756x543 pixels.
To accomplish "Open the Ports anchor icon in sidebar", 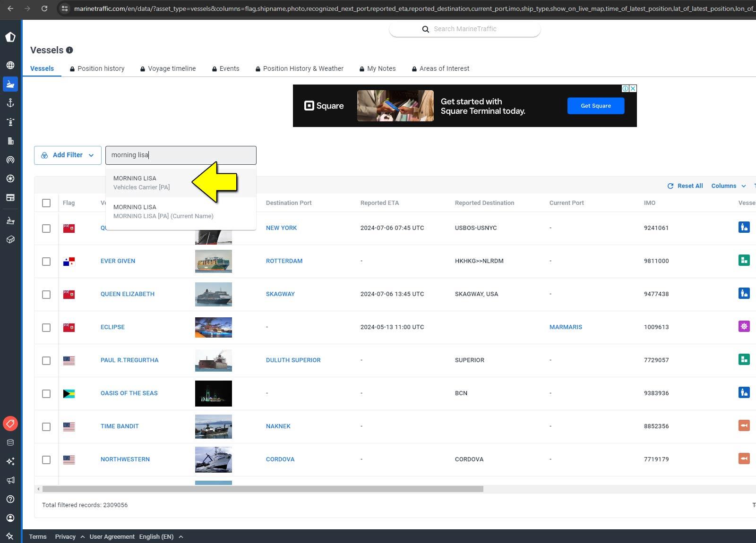I will pos(10,103).
